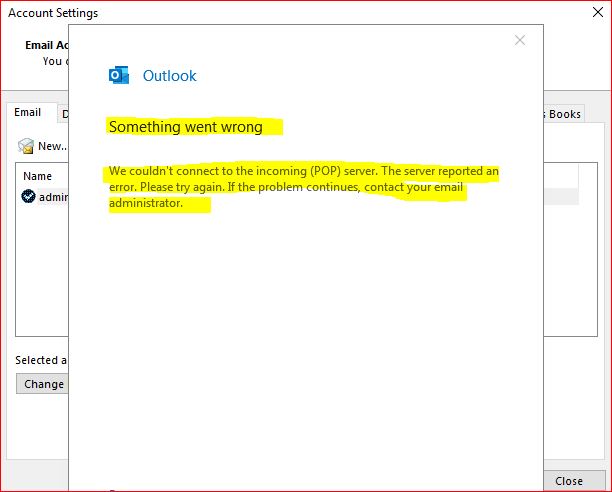Image resolution: width=612 pixels, height=492 pixels.
Task: Open the Email tab in Account Settings
Action: [27, 112]
